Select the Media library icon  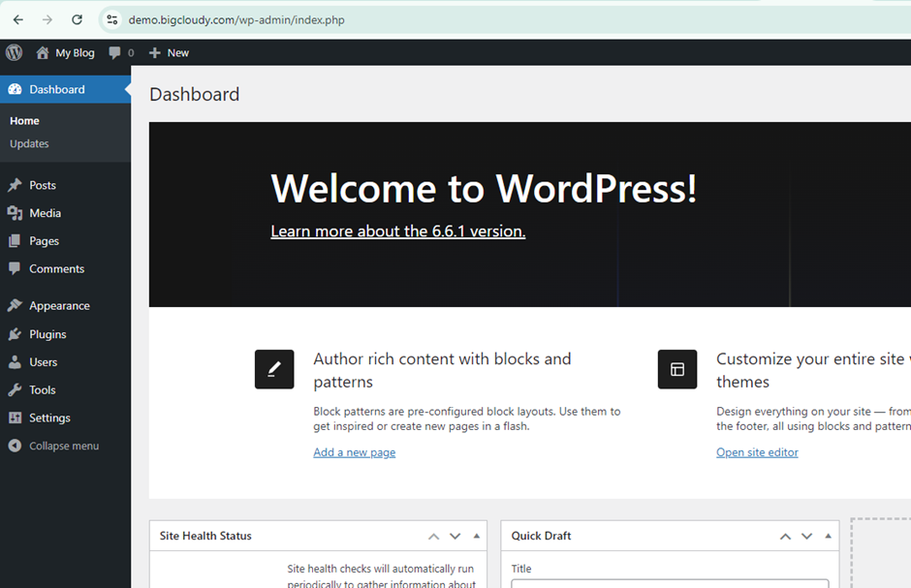pos(16,213)
